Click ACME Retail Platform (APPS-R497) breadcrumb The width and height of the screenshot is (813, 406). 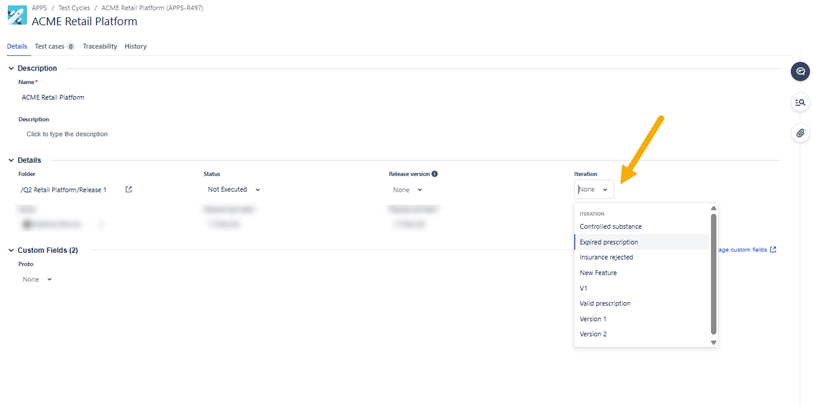point(152,8)
